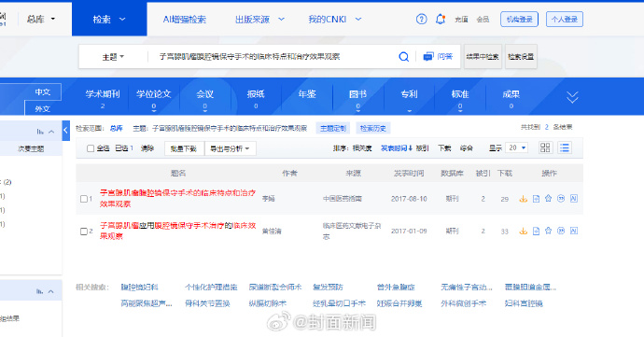Image resolution: width=644 pixels, height=337 pixels.
Task: Click the 个人登录 button
Action: pyautogui.click(x=565, y=20)
